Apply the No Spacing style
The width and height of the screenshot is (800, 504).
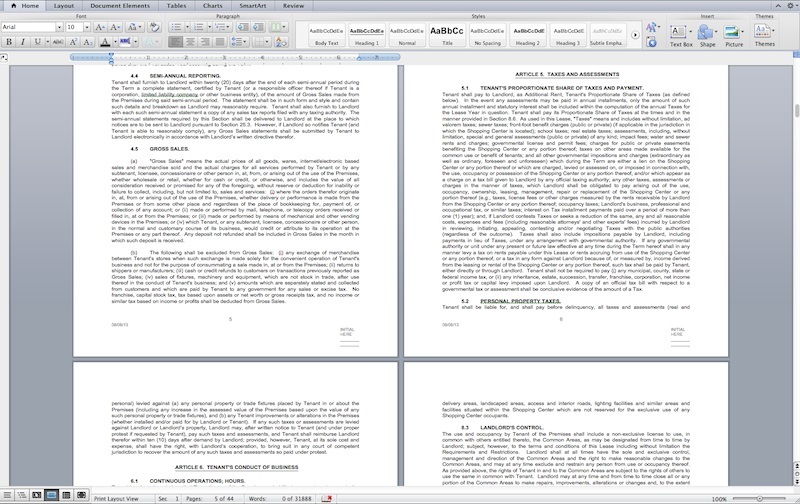487,35
